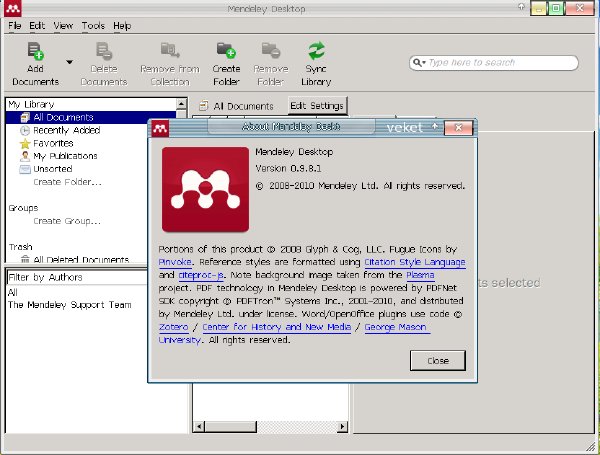
Task: Click the Mendeley icon in main title bar
Action: click(x=13, y=8)
